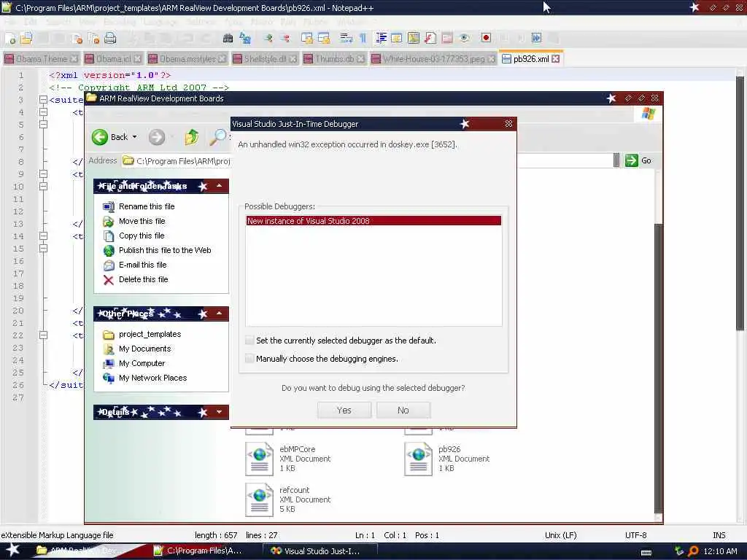
Task: Collapse the File and Folder Tasks panel
Action: 219,186
